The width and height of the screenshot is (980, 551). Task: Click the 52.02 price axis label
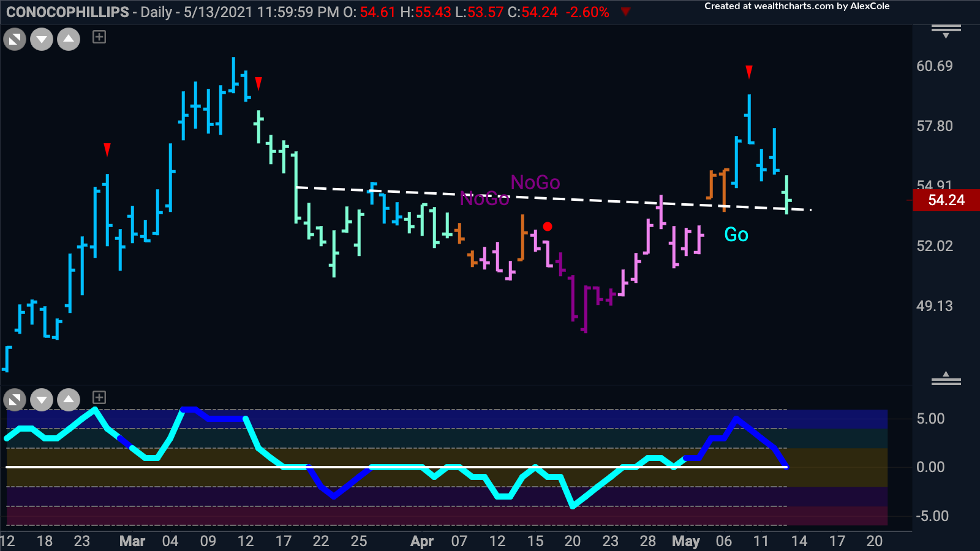935,246
